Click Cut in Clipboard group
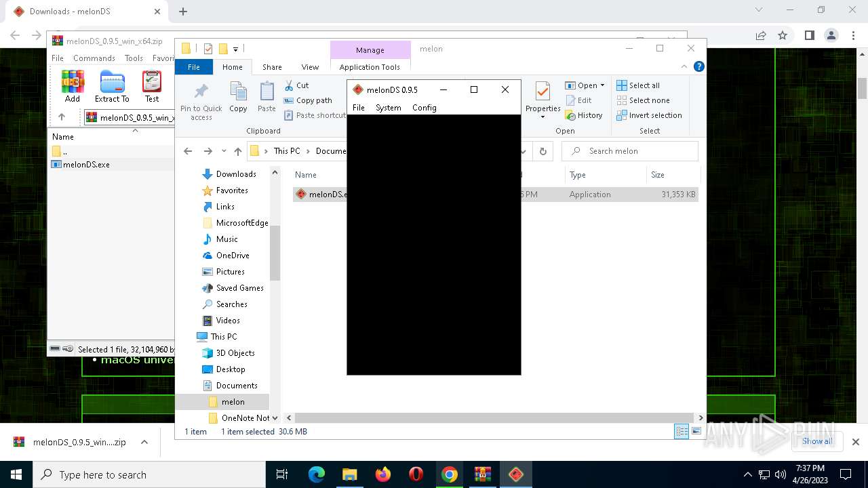This screenshot has width=868, height=488. 296,85
